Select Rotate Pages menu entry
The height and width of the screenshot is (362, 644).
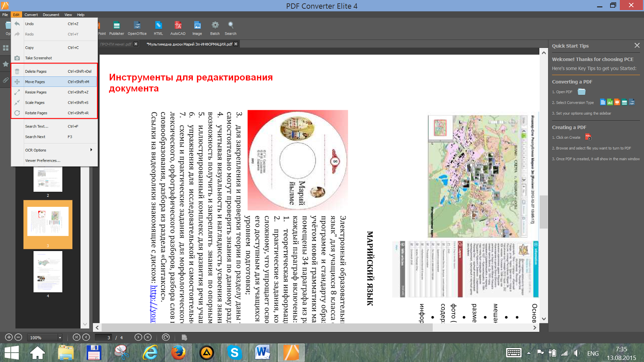[x=54, y=113]
